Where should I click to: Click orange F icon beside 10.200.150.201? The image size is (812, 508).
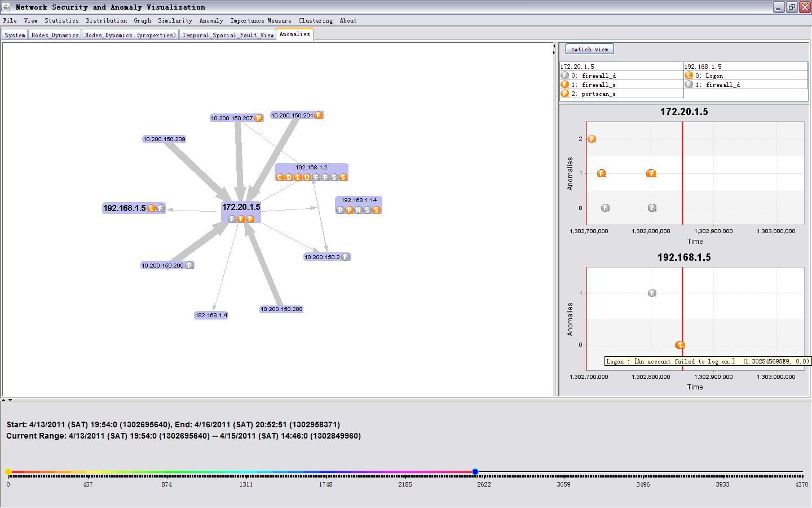318,115
